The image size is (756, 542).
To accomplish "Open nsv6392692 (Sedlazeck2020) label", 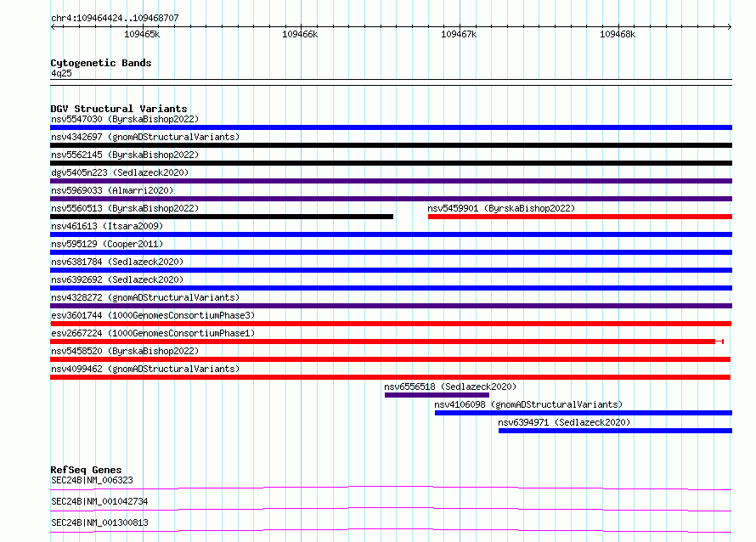I will tap(117, 279).
